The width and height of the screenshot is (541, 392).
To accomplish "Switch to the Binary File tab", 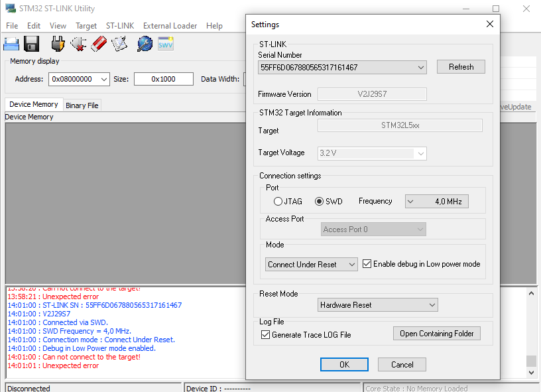I will click(x=82, y=105).
